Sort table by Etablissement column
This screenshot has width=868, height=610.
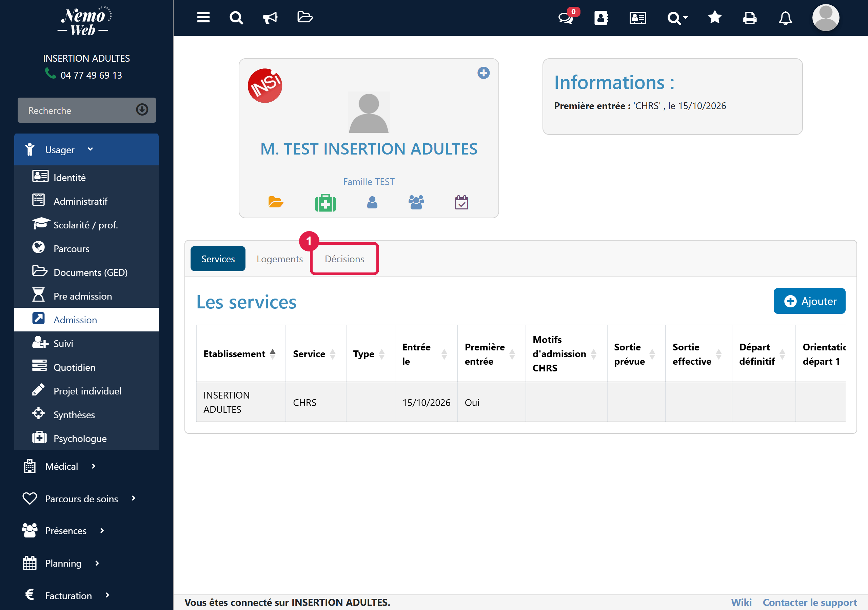click(x=240, y=354)
